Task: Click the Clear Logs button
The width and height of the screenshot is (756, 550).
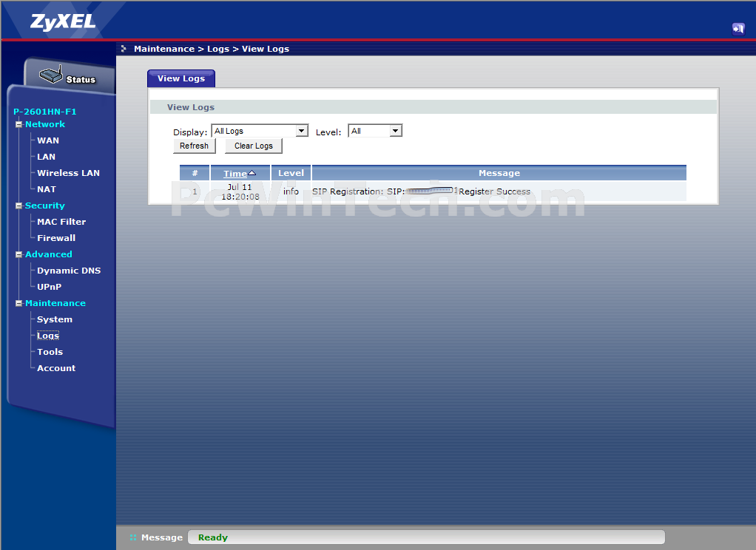Action: (254, 146)
